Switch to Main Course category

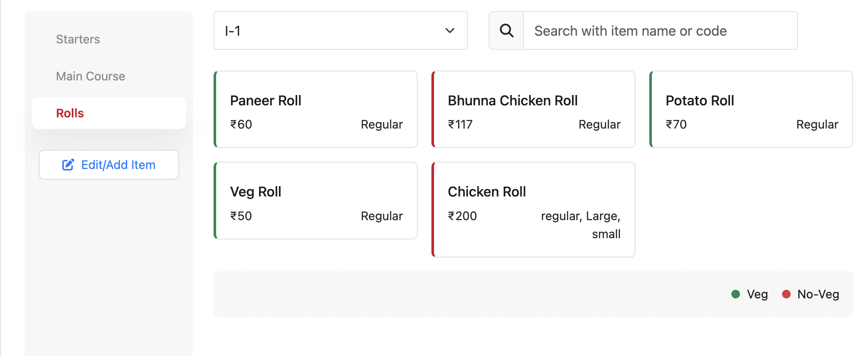tap(91, 76)
